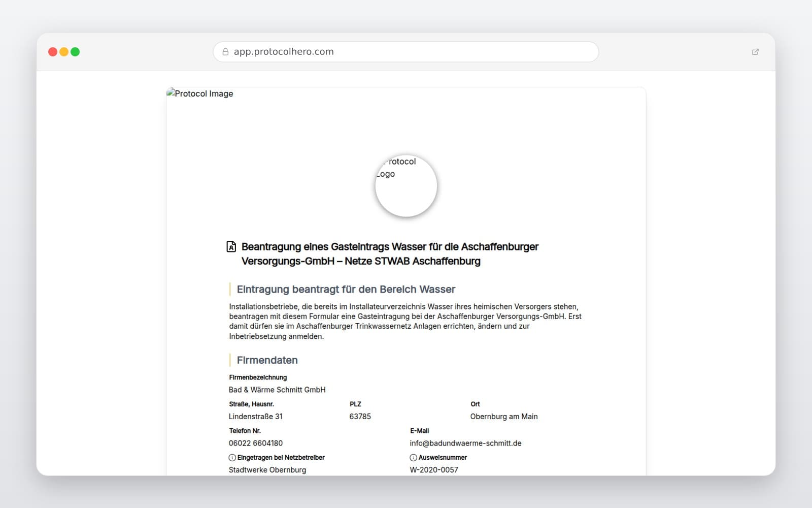Click the phone number '06022 6604180'
Image resolution: width=812 pixels, height=508 pixels.
(256, 443)
